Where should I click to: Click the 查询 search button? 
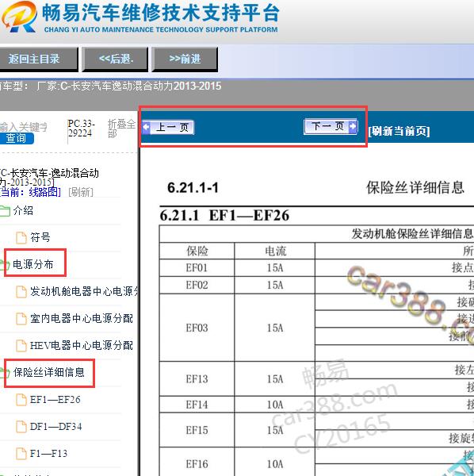16,138
